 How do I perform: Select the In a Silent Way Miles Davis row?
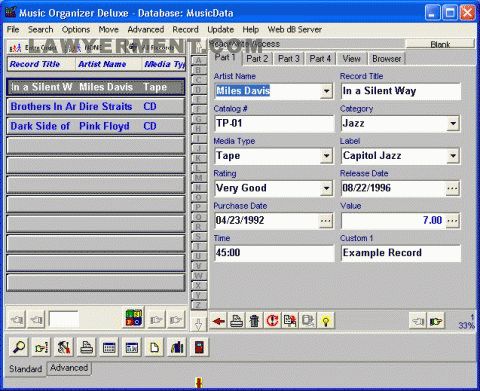click(x=96, y=87)
